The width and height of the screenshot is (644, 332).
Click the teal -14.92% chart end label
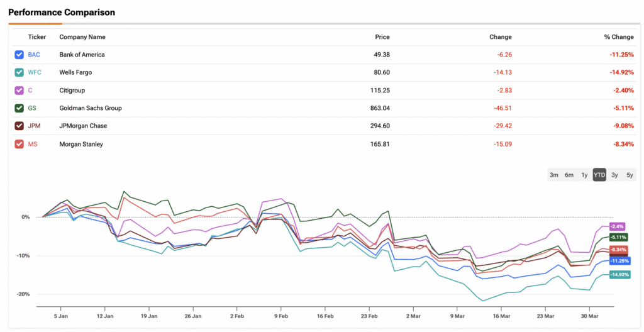(619, 275)
